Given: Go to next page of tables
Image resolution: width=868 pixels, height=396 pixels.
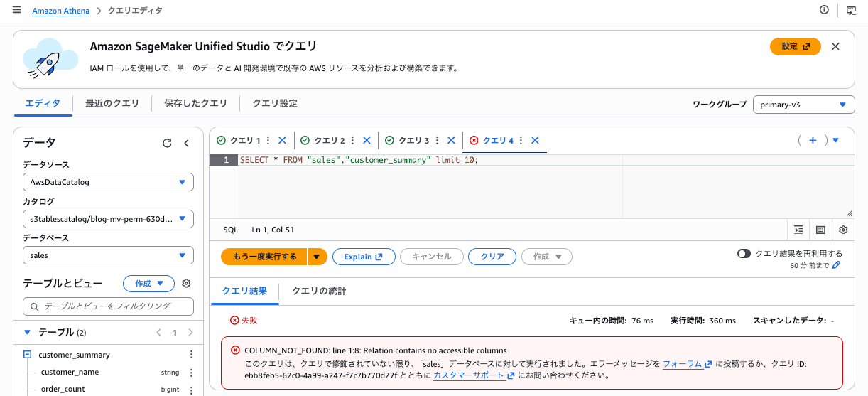Looking at the screenshot, I should click(190, 332).
